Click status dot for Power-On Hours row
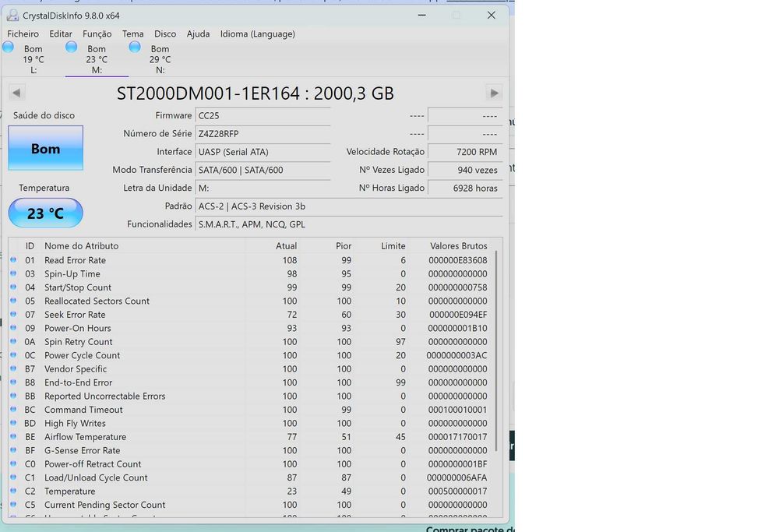 pos(13,328)
